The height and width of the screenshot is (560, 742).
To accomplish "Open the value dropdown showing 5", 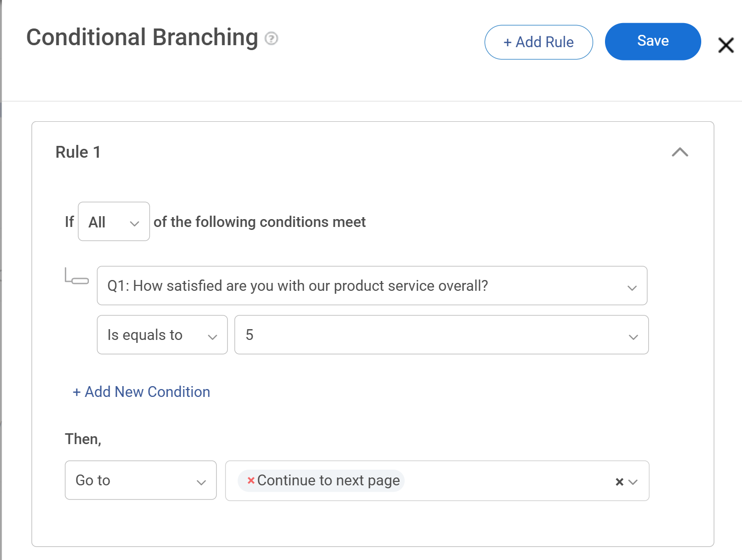I will (x=632, y=335).
